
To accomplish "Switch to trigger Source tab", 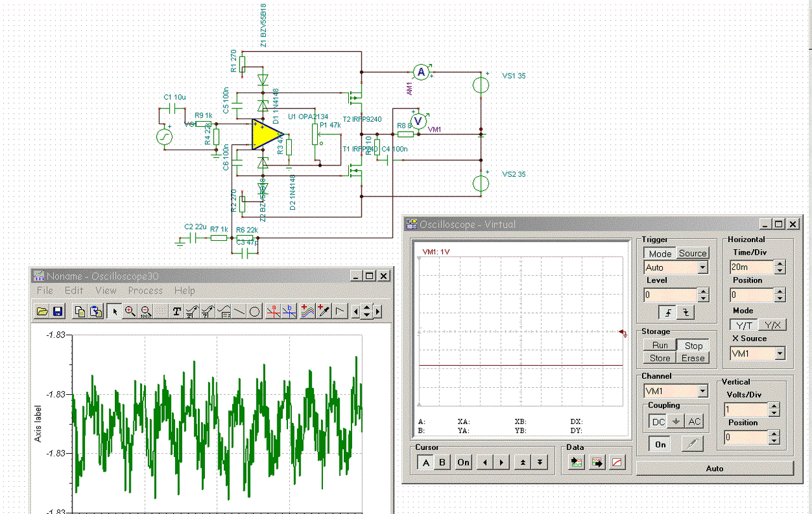I will point(692,253).
